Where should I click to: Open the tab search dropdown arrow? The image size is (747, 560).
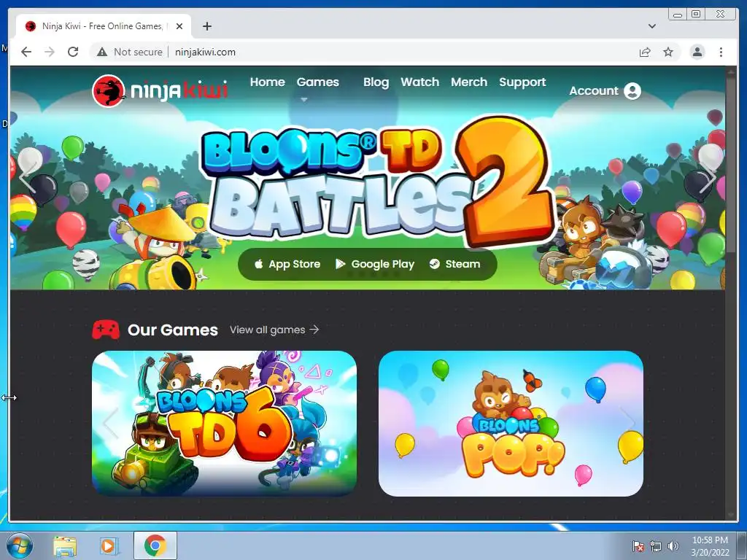651,26
